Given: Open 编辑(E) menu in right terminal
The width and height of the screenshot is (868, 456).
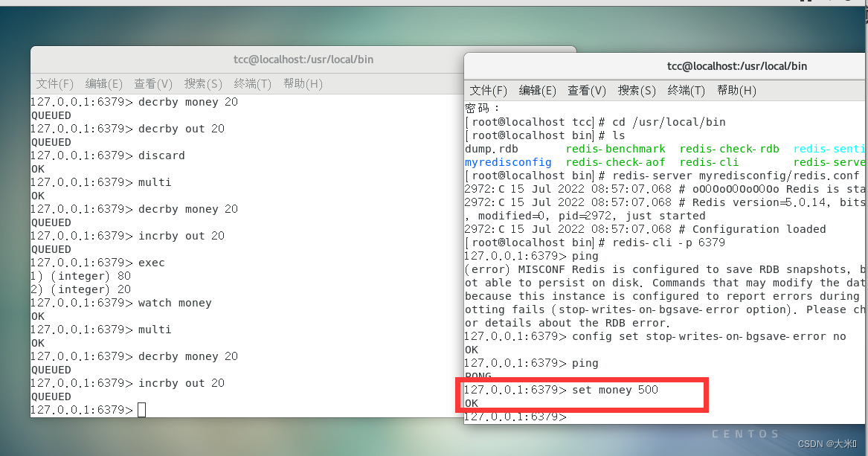Looking at the screenshot, I should [x=538, y=90].
